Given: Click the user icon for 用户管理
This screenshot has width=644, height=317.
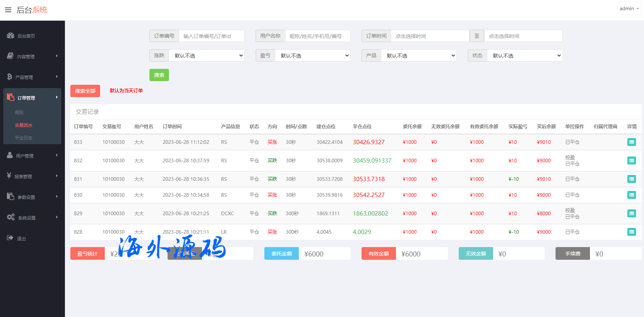Looking at the screenshot, I should (x=10, y=155).
